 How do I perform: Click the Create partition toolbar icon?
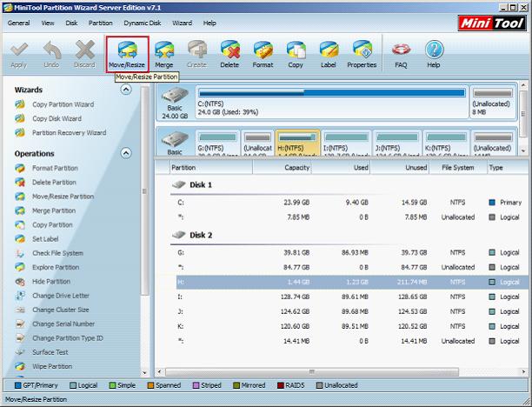196,54
